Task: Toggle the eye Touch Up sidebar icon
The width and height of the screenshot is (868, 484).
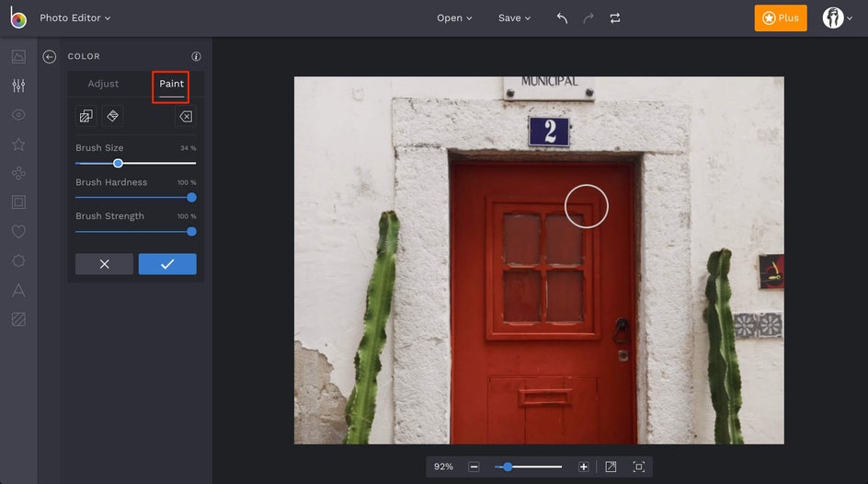Action: tap(18, 115)
